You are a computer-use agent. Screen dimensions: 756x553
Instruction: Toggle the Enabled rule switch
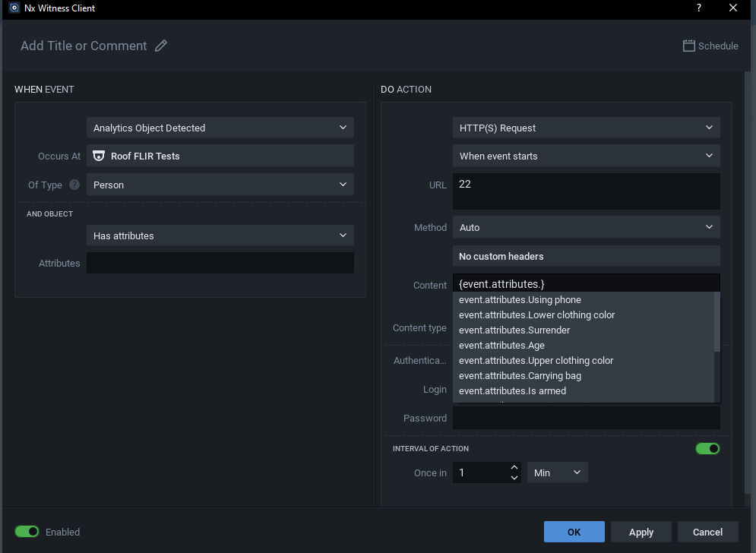(x=27, y=531)
